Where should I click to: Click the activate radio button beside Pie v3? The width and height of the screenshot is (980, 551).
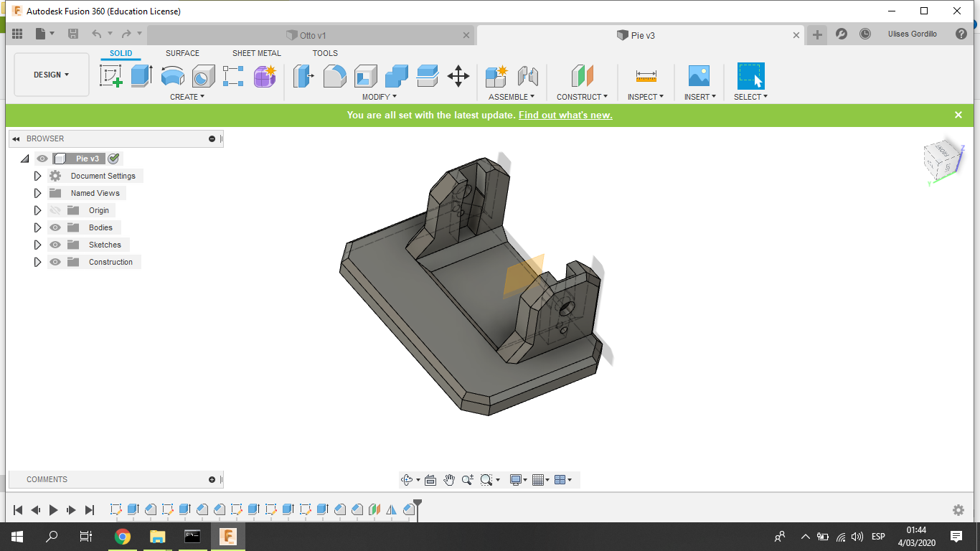pos(113,159)
